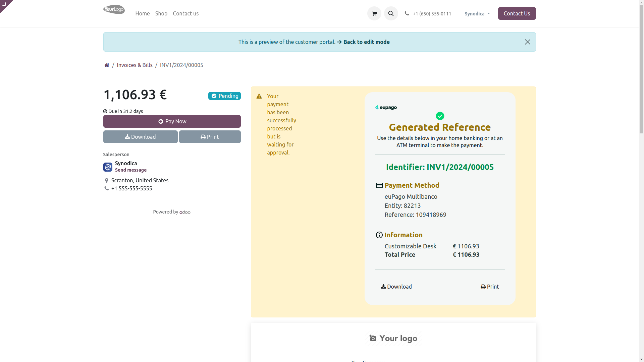Open the Home menu item
Screen dimensions: 644x362
tap(143, 13)
